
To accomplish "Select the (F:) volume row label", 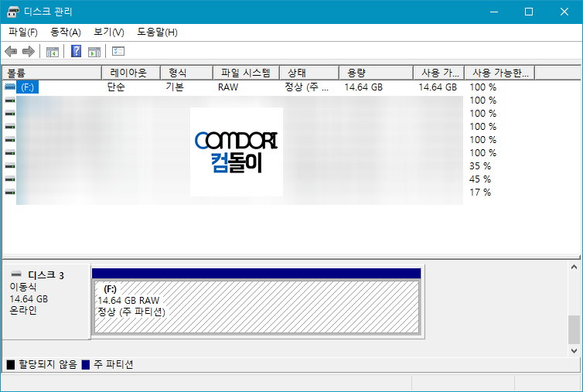I will [28, 87].
